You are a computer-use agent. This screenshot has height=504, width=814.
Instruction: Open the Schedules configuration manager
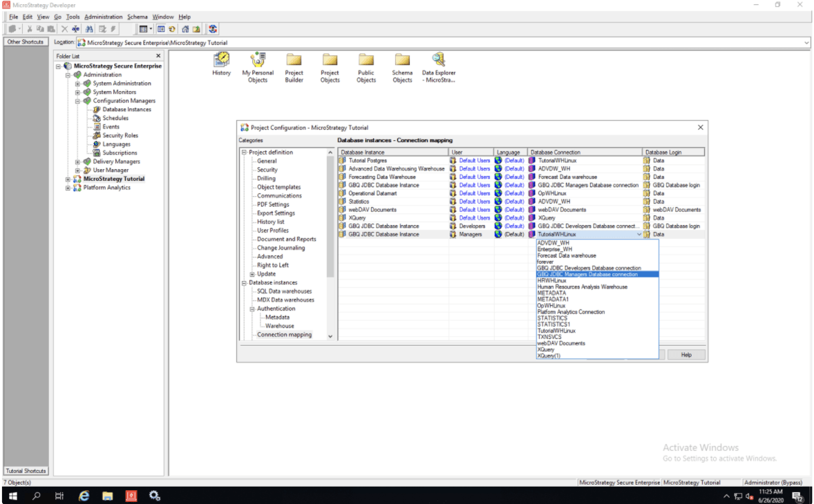click(x=115, y=118)
